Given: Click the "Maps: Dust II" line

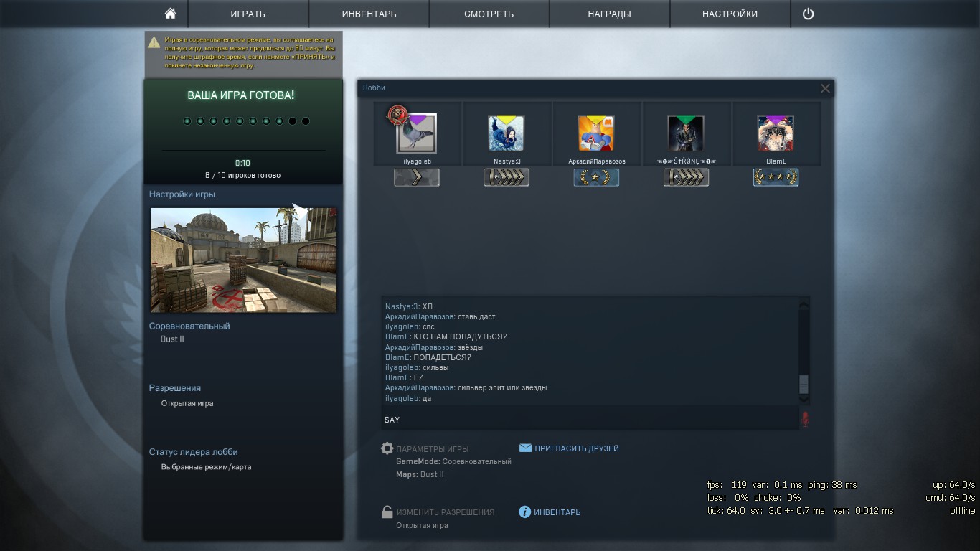Looking at the screenshot, I should pyautogui.click(x=420, y=474).
